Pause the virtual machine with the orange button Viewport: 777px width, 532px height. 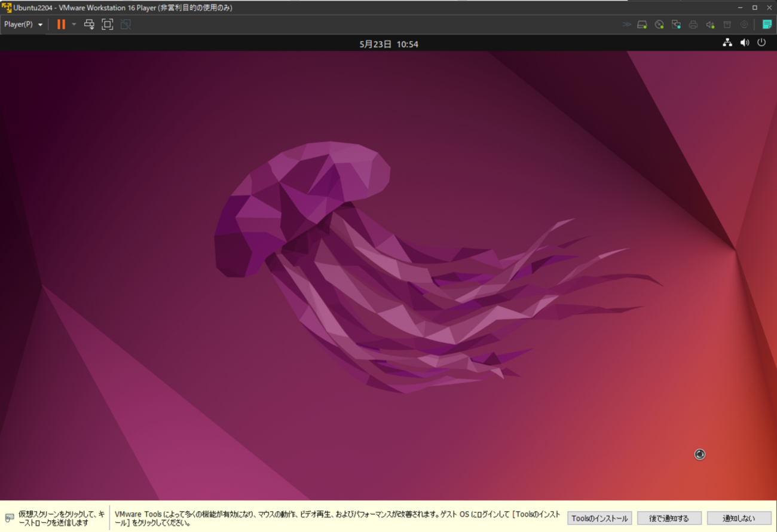pos(61,25)
